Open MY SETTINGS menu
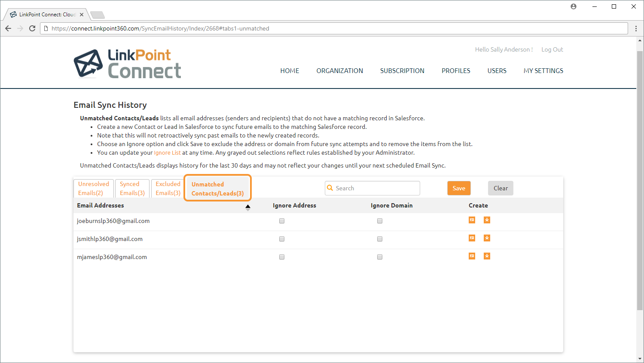This screenshot has width=644, height=363. point(543,71)
